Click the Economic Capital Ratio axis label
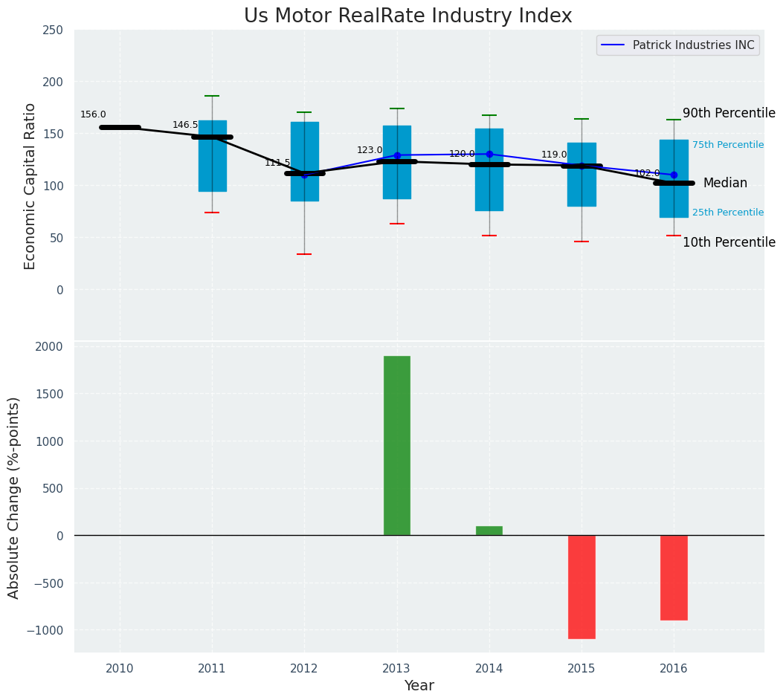Viewport: 783px width, 700px height. point(30,186)
